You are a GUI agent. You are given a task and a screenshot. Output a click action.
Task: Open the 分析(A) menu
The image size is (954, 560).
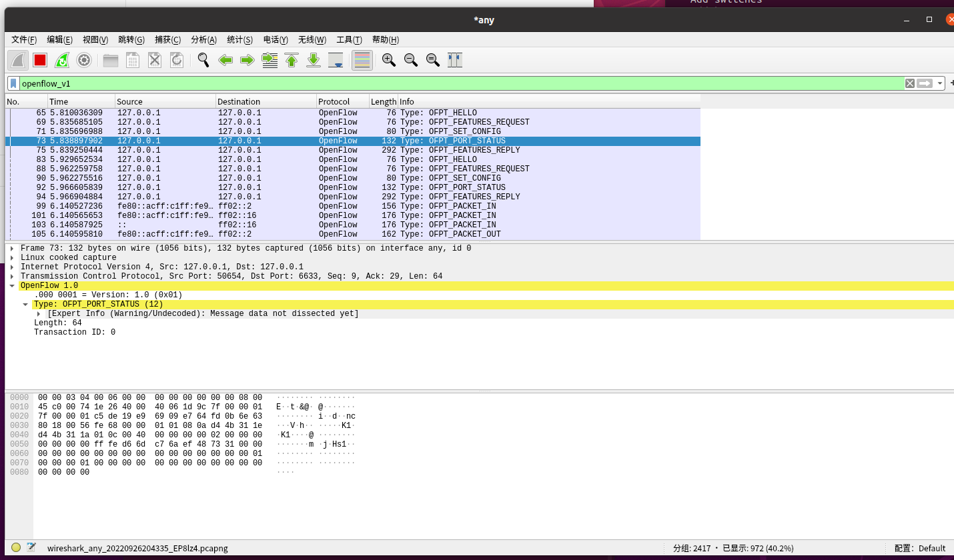pyautogui.click(x=203, y=40)
